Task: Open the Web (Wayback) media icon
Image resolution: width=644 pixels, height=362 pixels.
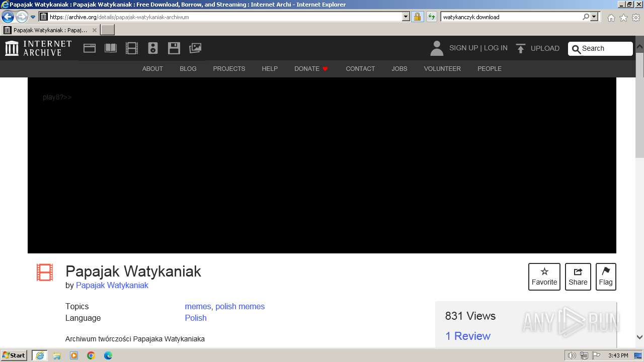Action: [x=90, y=48]
